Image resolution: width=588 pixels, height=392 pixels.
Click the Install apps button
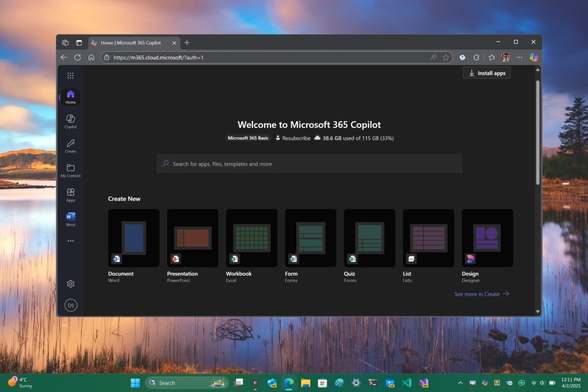[x=486, y=72]
